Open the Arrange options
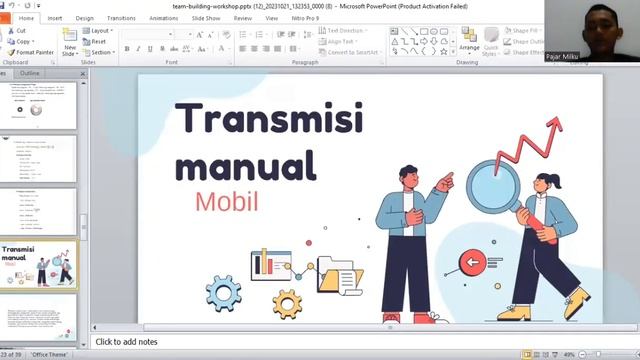Viewport: 640px width, 360px height. (x=469, y=41)
